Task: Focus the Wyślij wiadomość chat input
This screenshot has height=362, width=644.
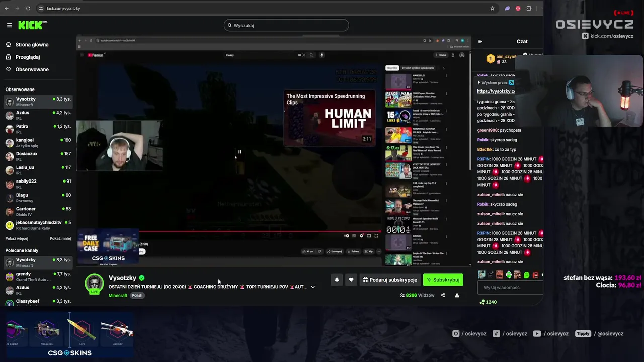Action: (511, 288)
